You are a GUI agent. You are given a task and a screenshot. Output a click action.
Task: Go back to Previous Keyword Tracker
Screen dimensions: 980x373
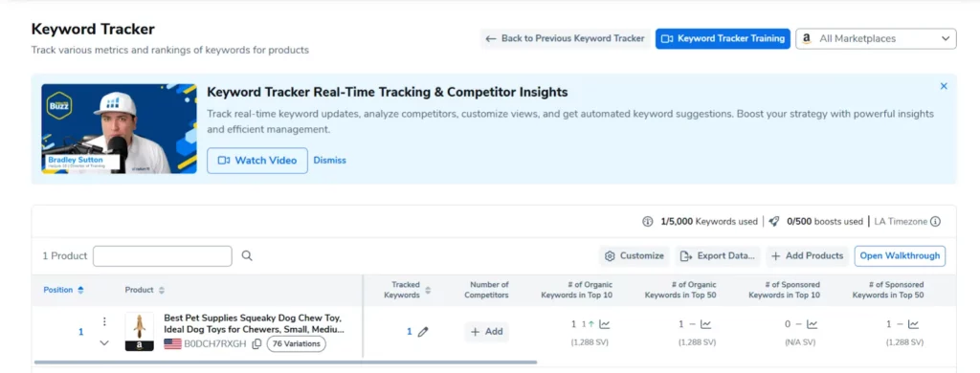(565, 39)
